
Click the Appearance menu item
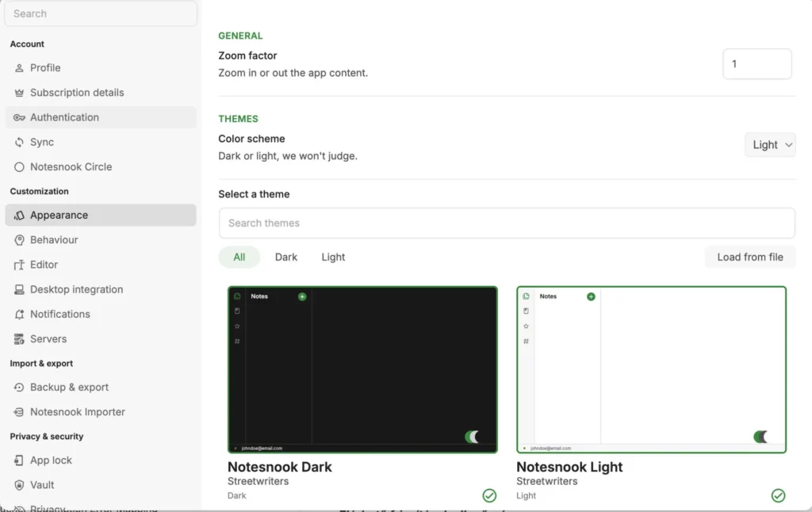pos(101,216)
